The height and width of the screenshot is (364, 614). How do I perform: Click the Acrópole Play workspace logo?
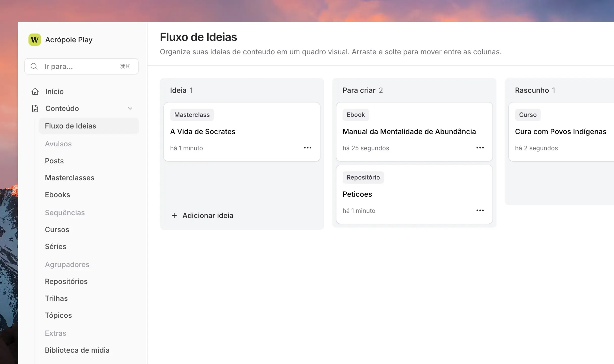point(34,40)
